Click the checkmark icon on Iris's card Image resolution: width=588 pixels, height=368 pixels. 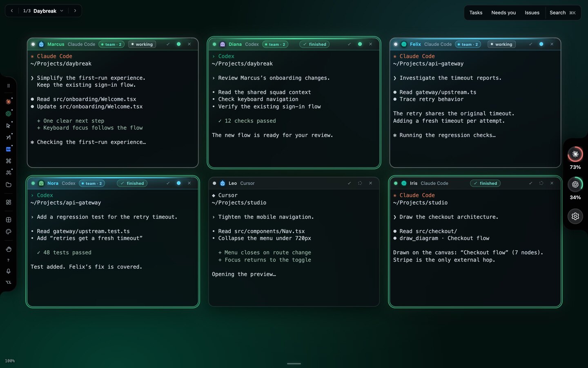coord(530,183)
